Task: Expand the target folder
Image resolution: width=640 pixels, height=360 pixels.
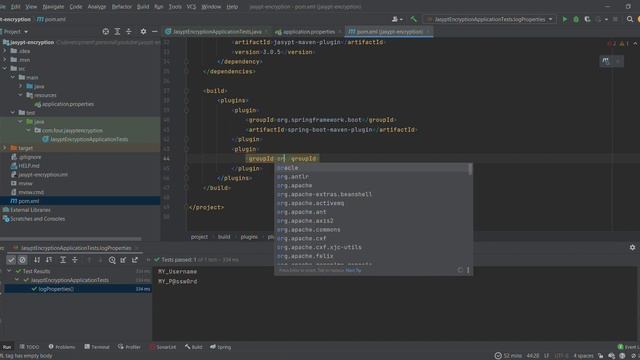Action: point(5,148)
